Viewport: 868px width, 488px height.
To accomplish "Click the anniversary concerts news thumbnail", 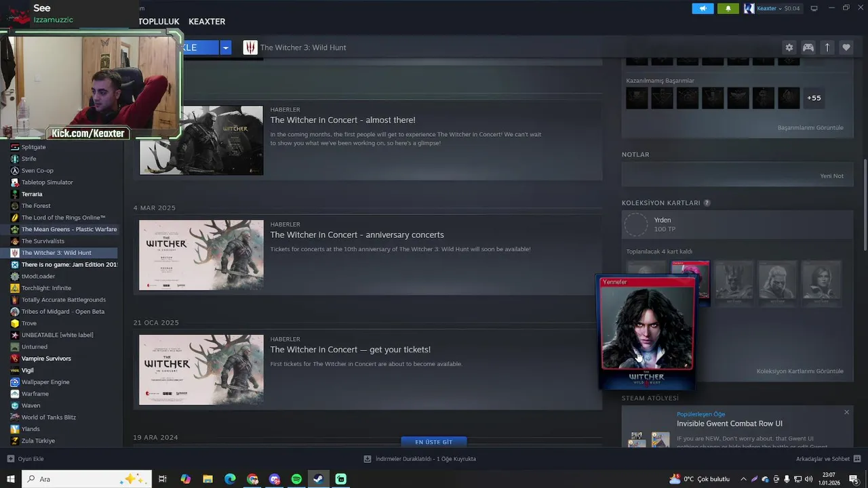I will point(201,255).
